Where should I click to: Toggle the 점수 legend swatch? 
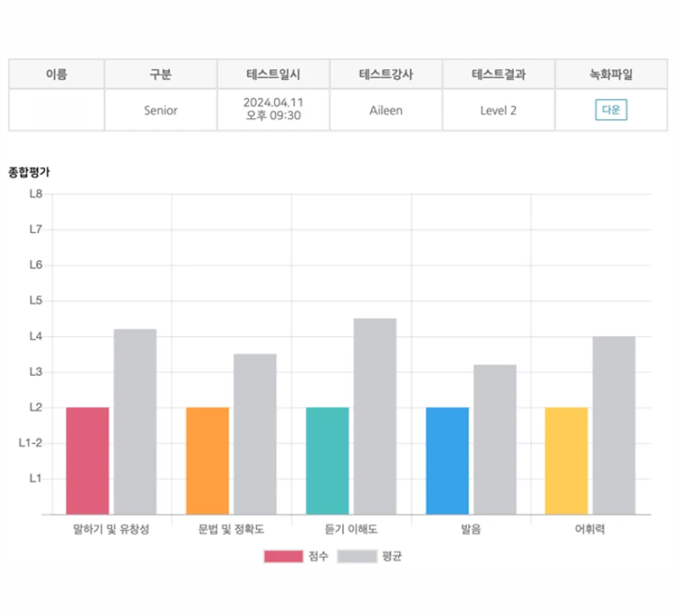(283, 556)
